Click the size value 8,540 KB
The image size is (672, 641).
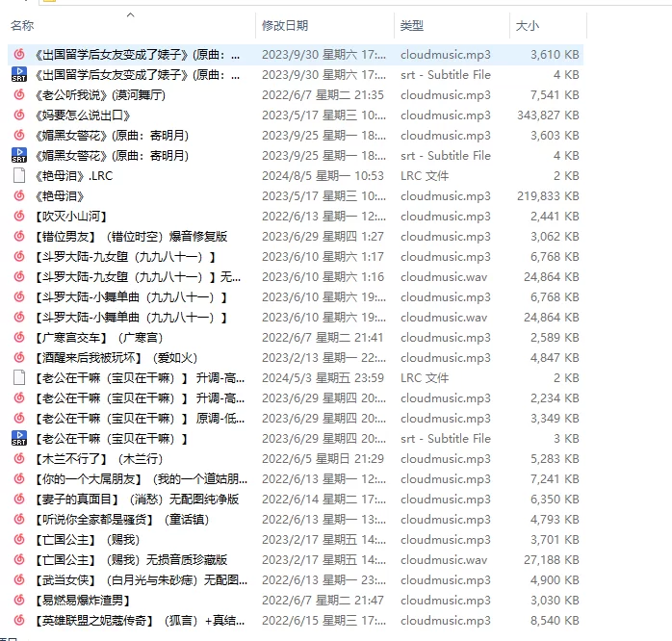[555, 621]
